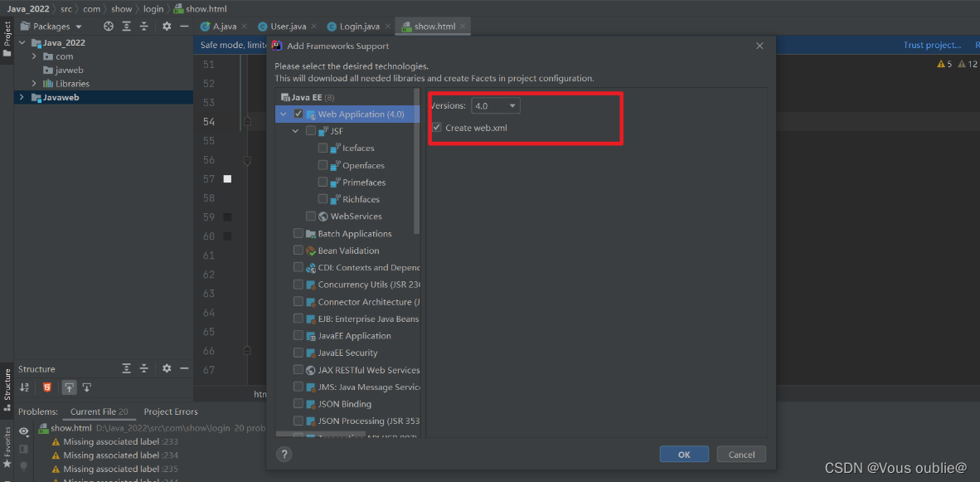The width and height of the screenshot is (980, 482).
Task: Click Collapse All in the Project toolbar
Action: click(x=143, y=26)
